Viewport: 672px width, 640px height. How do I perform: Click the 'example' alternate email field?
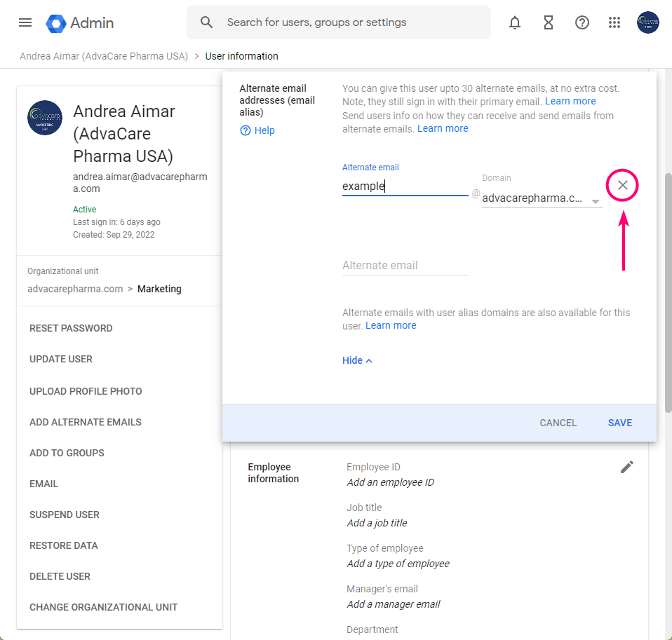405,186
